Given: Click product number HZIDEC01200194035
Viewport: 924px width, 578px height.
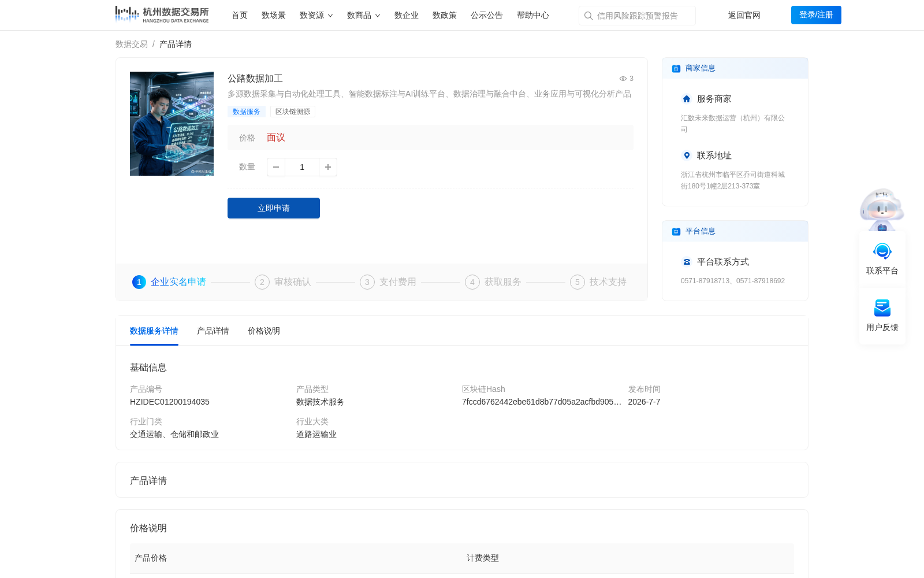Looking at the screenshot, I should pos(170,402).
